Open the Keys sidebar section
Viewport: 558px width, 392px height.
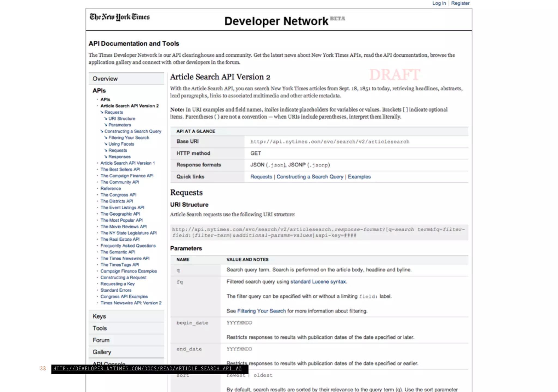tap(99, 316)
